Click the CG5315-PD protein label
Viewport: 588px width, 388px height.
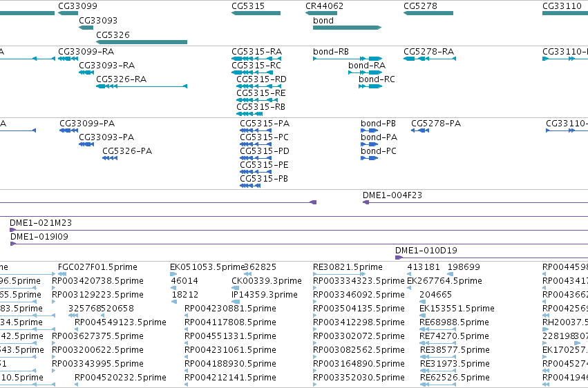[x=265, y=151]
